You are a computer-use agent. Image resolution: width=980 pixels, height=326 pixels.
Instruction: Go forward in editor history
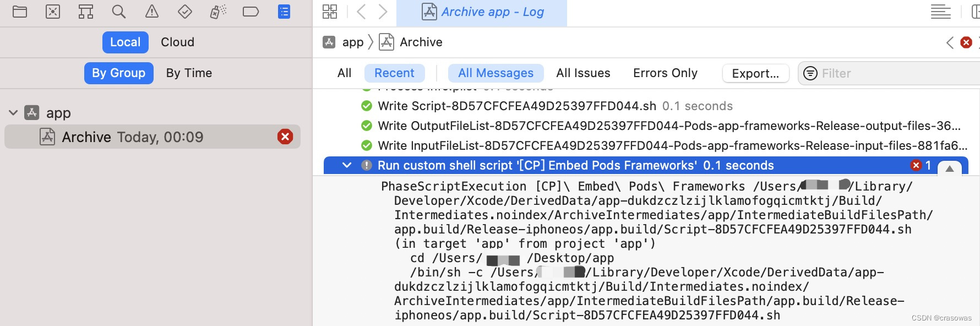[383, 12]
